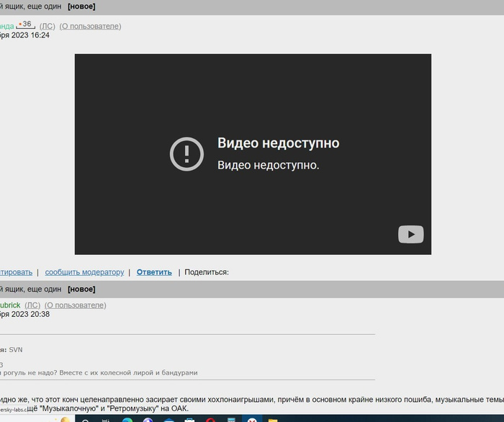Open О пользователе link in the 16:24 post
504x422 pixels.
tap(90, 26)
